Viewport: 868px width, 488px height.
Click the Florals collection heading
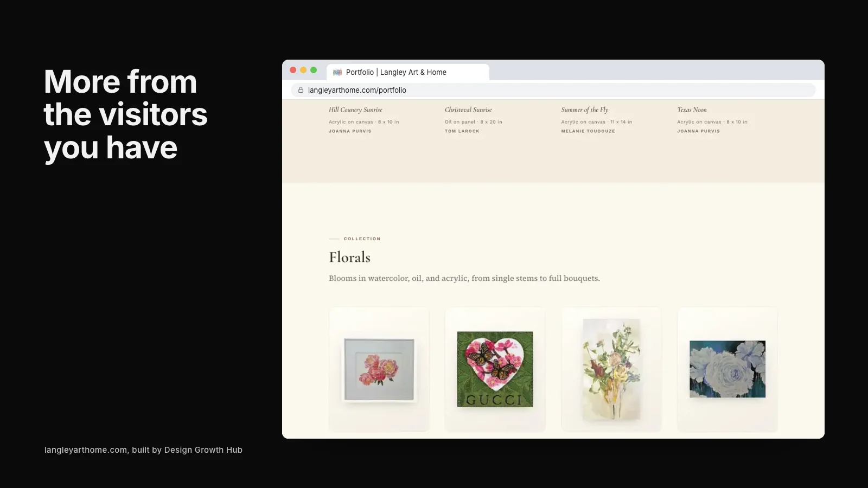(350, 257)
